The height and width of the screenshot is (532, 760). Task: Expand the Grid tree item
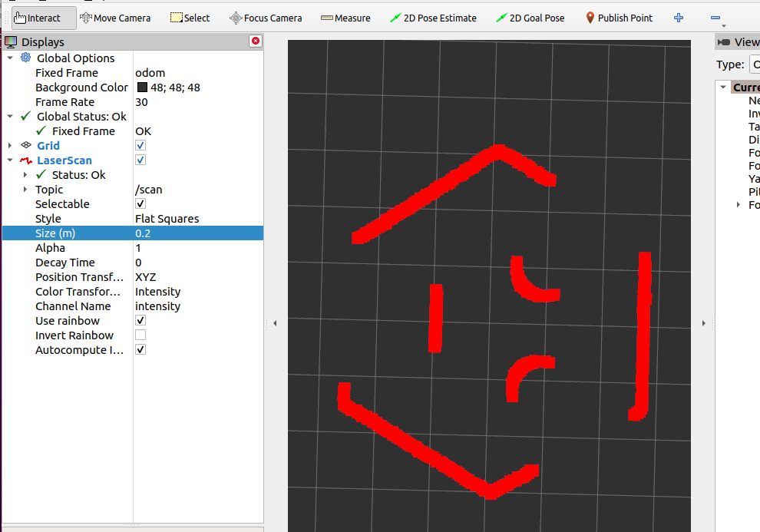pos(10,146)
